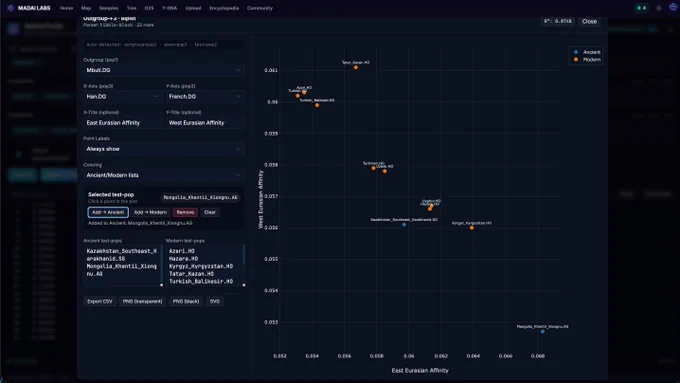Open the Encyclopedia page

(x=224, y=8)
